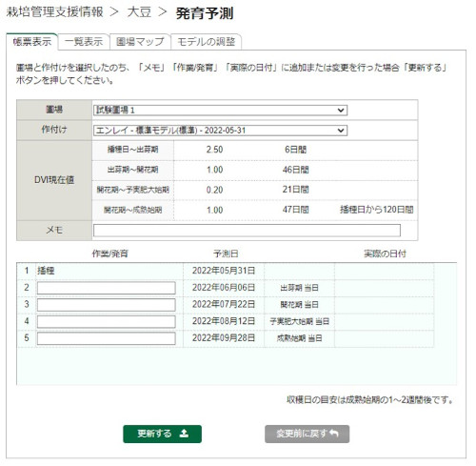476x466 pixels.
Task: Click the 播種日から120日間 text
Action: coord(376,210)
